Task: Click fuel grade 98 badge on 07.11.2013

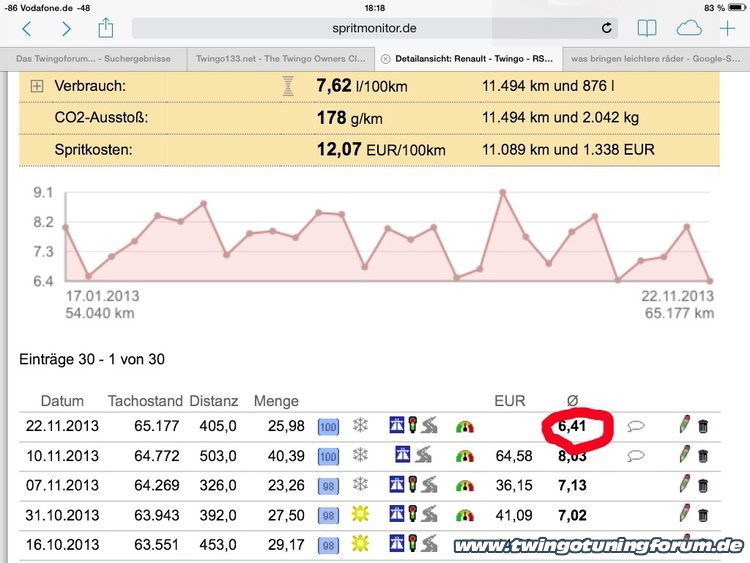Action: click(328, 486)
